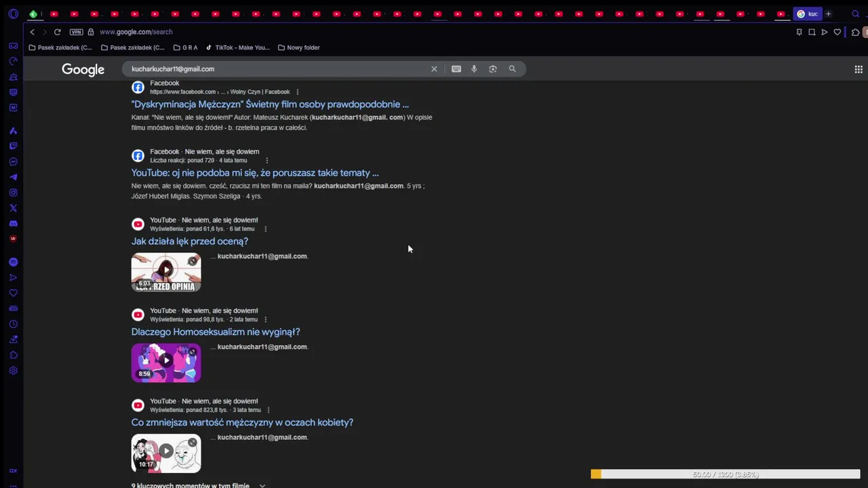Play the 10:17 video thumbnail
This screenshot has height=488, width=868.
pyautogui.click(x=166, y=453)
